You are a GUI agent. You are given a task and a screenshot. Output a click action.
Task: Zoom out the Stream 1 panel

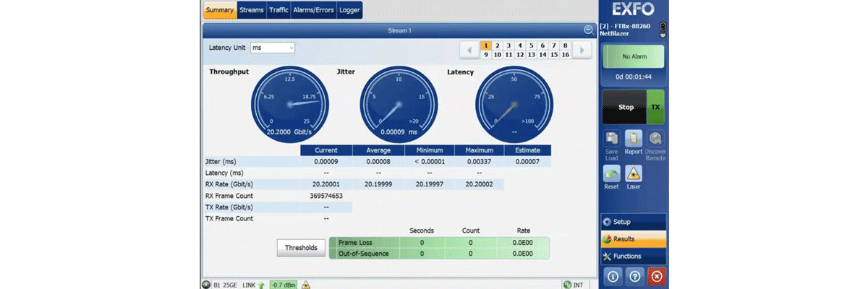coord(589,30)
